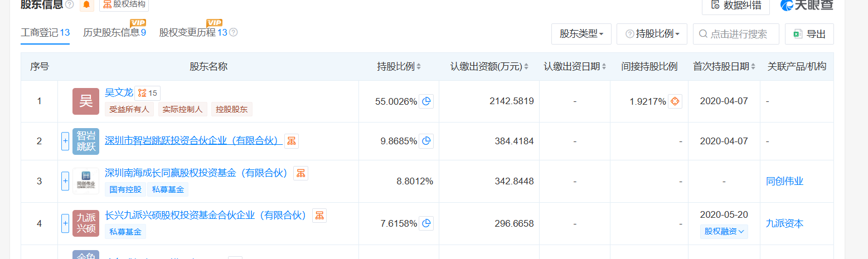
Task: Click pie chart icon next to 7.6158%
Action: [x=426, y=224]
